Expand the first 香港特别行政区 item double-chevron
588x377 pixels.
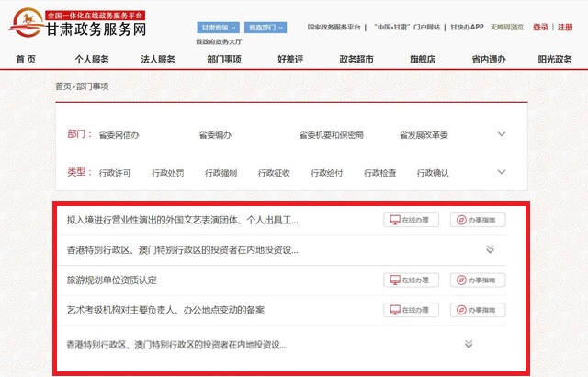pos(490,249)
